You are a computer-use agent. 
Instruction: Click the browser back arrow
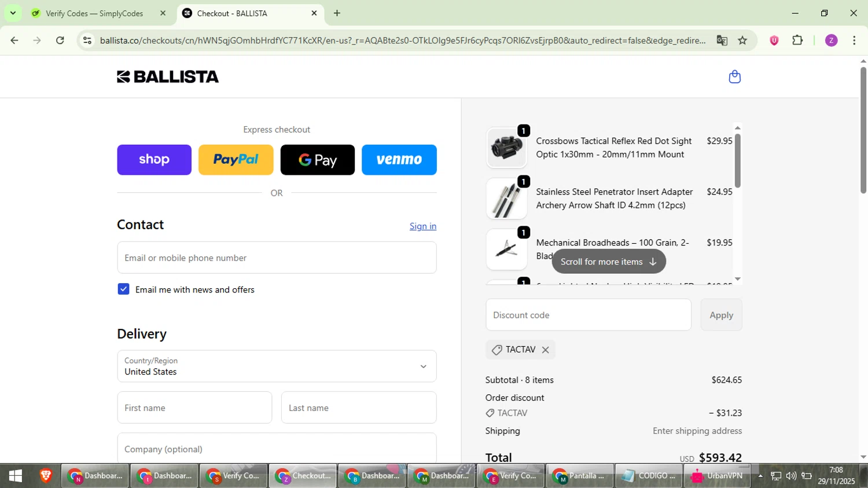coord(14,41)
